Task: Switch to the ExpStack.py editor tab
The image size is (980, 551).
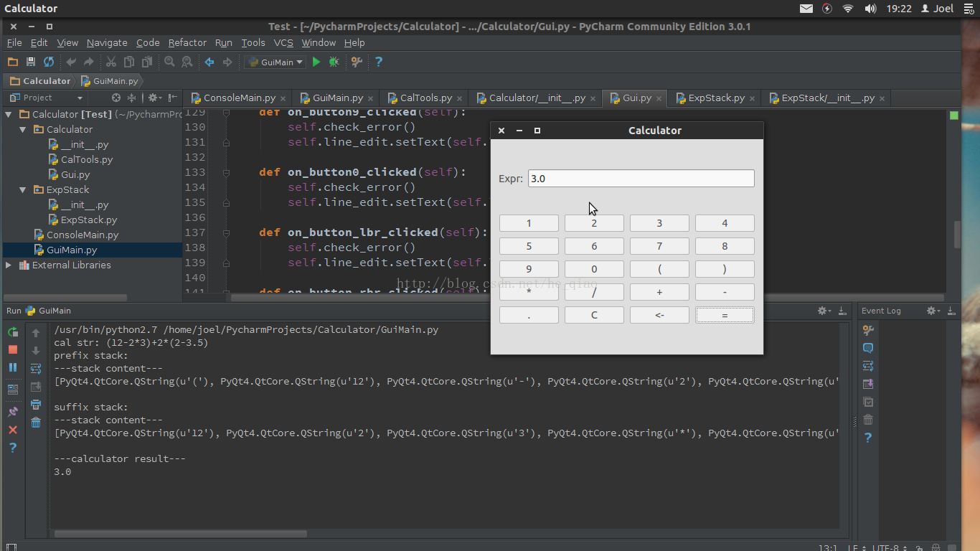Action: (x=715, y=98)
